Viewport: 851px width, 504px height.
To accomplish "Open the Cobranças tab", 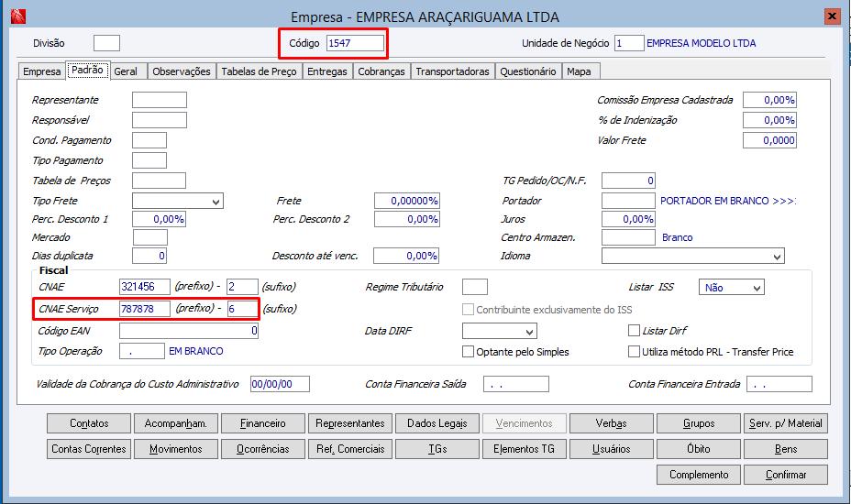I will 381,71.
